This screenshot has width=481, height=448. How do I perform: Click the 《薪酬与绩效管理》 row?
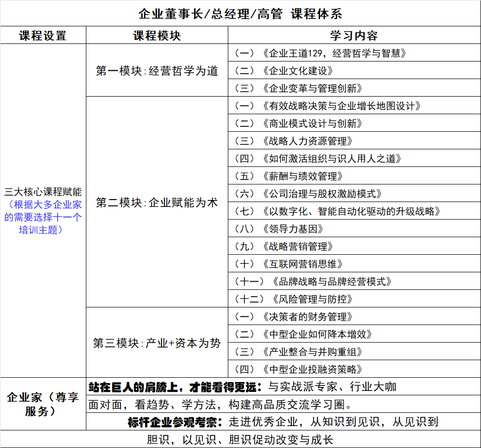point(289,176)
